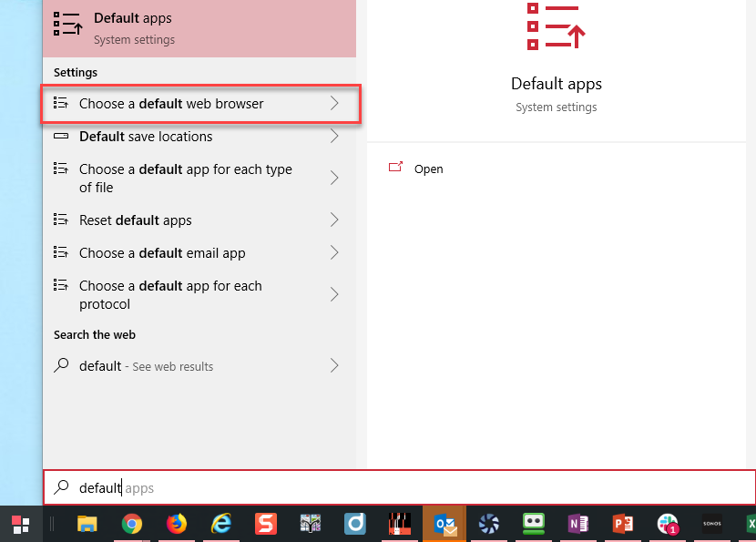Launch OneNote from the taskbar
This screenshot has height=542, width=756.
tap(578, 524)
